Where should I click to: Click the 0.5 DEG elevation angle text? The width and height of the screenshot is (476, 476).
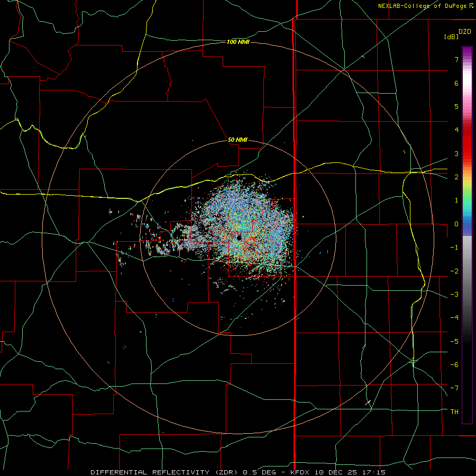coord(259,472)
